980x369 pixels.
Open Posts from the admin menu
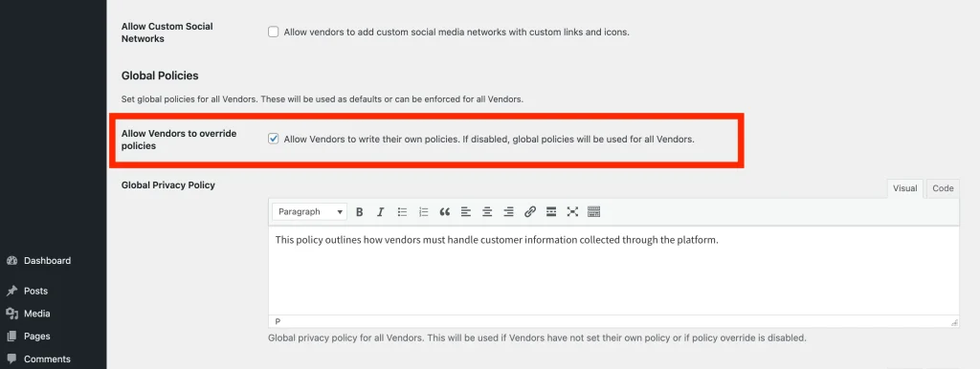click(35, 291)
